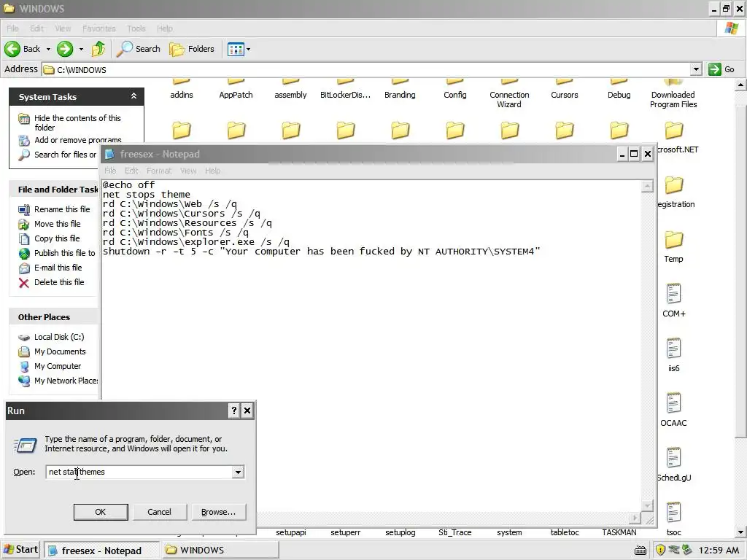Open the Help menu in Notepad
The width and height of the screenshot is (747, 560).
[x=212, y=171]
